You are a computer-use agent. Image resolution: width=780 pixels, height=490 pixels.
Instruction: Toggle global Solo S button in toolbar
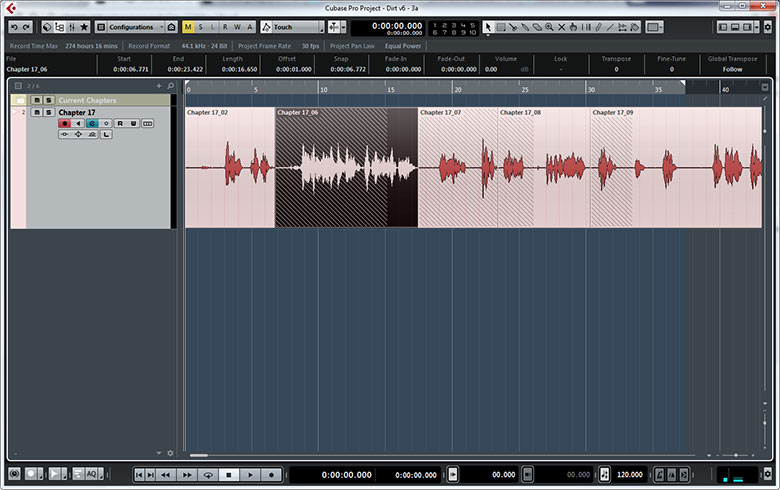tap(200, 27)
